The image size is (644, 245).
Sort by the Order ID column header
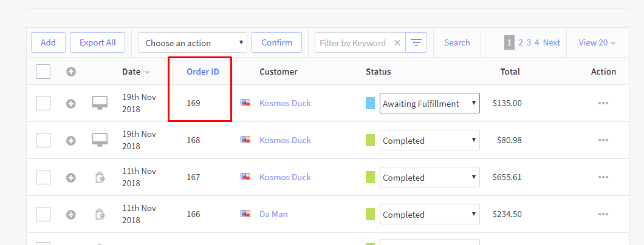203,72
